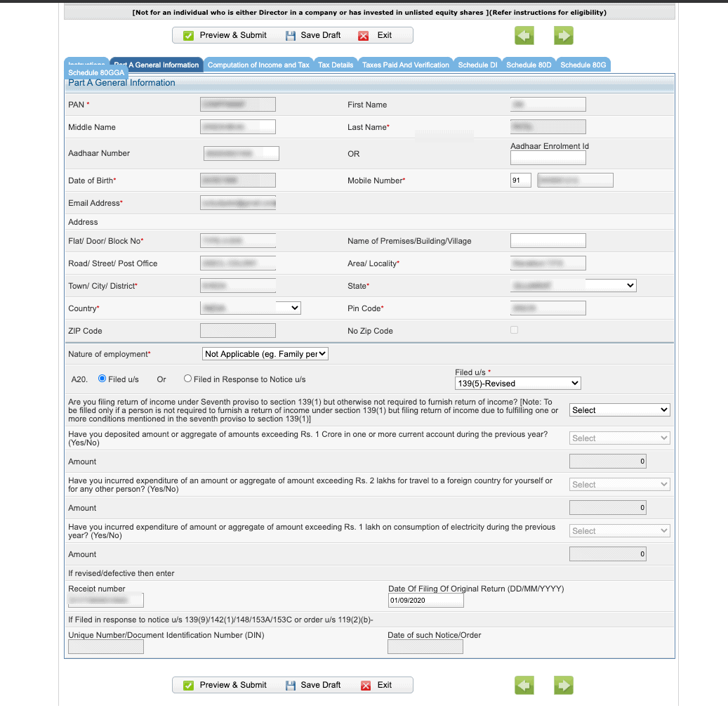Image resolution: width=728 pixels, height=706 pixels.
Task: Open Nature of employment dropdown
Action: pos(265,354)
